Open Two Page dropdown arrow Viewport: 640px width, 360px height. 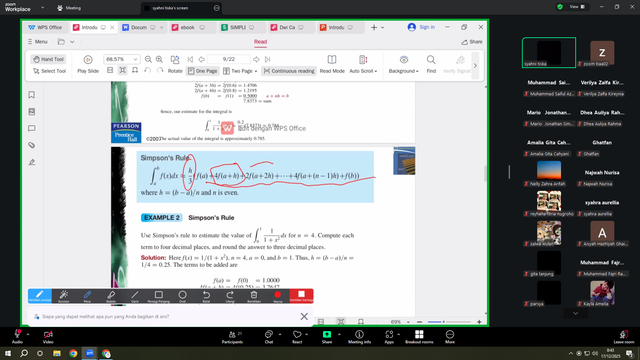point(256,71)
